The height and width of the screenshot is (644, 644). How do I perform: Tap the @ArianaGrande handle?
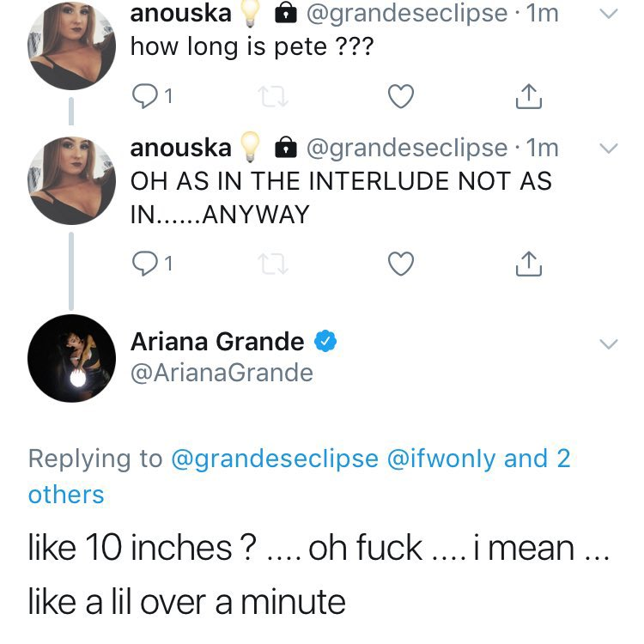tap(222, 373)
